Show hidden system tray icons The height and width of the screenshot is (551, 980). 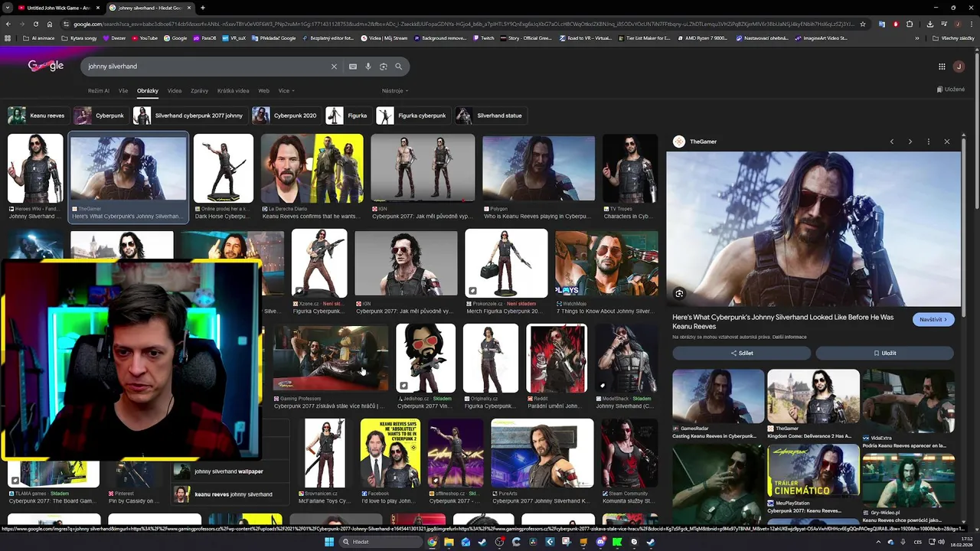click(x=879, y=542)
